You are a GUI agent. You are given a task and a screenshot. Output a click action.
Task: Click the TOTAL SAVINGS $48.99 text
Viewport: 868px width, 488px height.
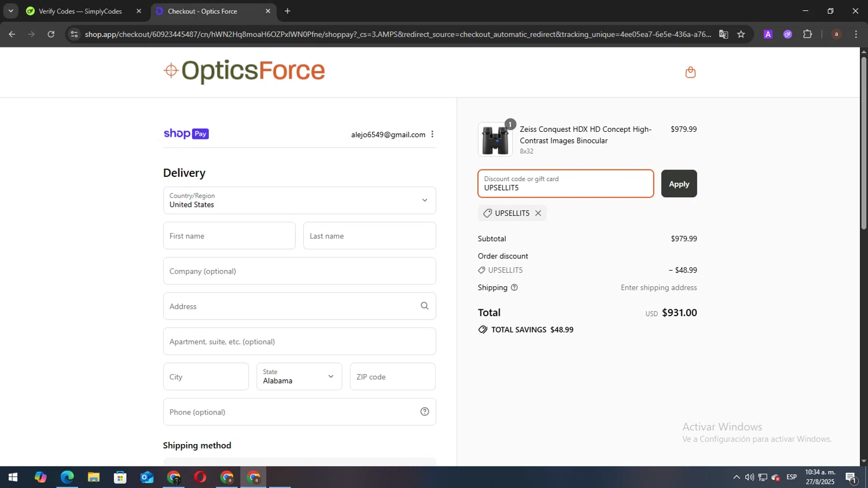[x=532, y=330]
